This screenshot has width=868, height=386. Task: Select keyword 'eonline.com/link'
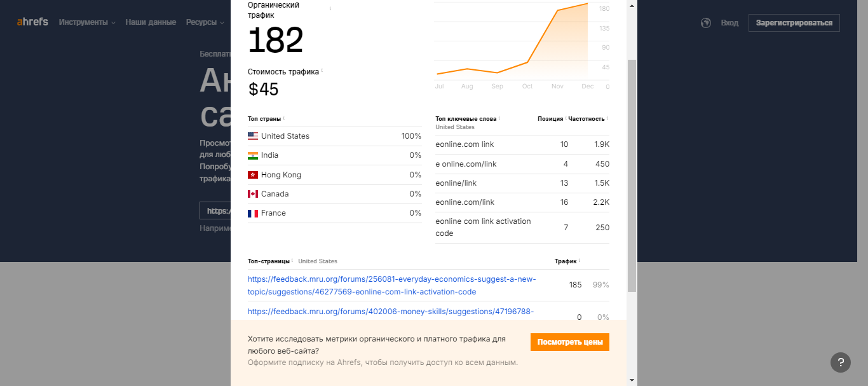tap(465, 202)
